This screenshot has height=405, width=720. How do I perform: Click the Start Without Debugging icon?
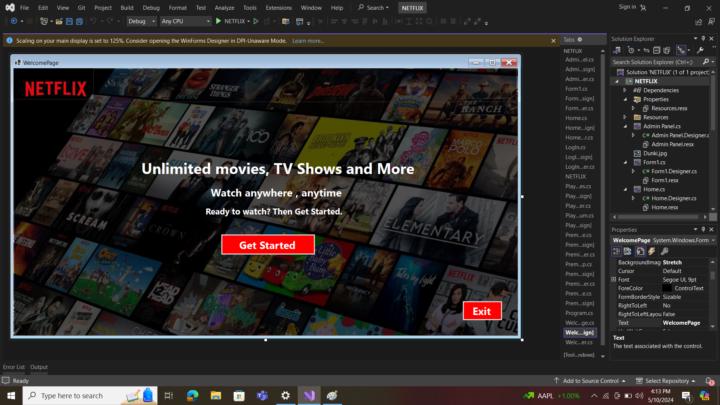[256, 20]
